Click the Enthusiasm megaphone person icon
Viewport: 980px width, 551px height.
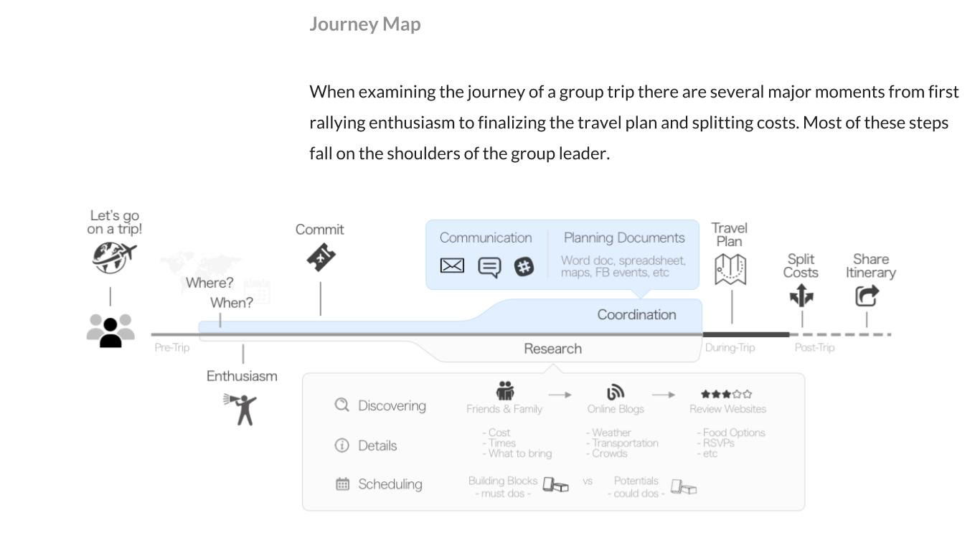click(x=240, y=409)
